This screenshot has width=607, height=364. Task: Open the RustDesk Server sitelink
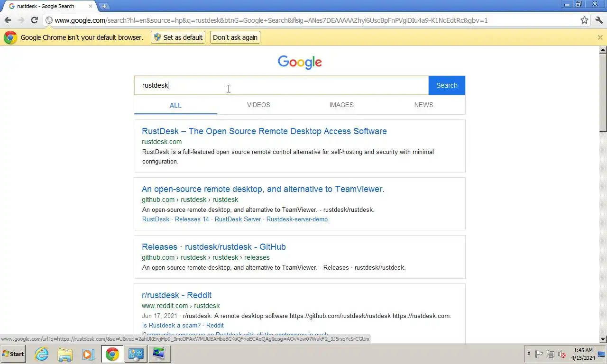pyautogui.click(x=238, y=219)
